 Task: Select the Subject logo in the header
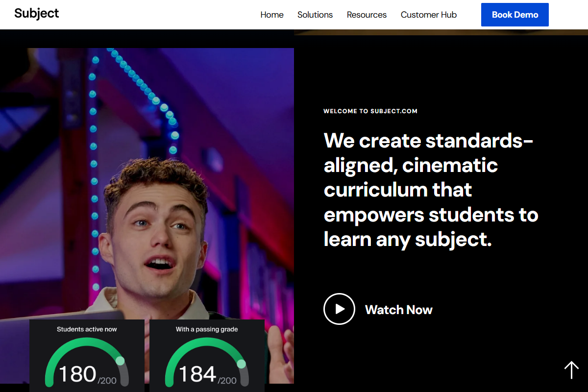37,14
